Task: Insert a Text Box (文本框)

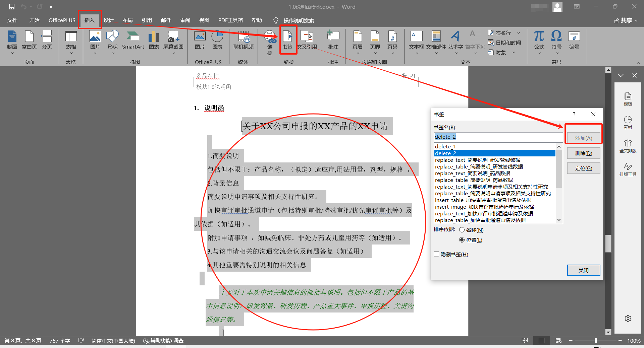Action: click(417, 42)
